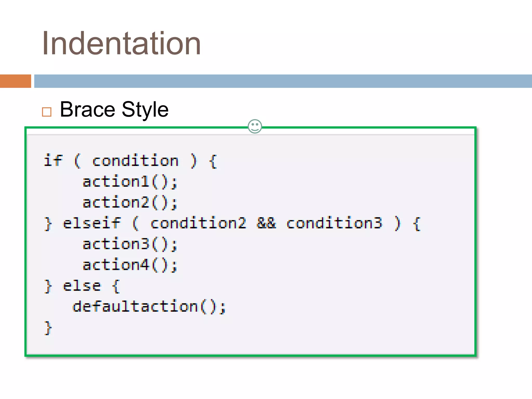Click the 'action4();' code line
Viewport: 532px width, 399px height.
point(130,265)
